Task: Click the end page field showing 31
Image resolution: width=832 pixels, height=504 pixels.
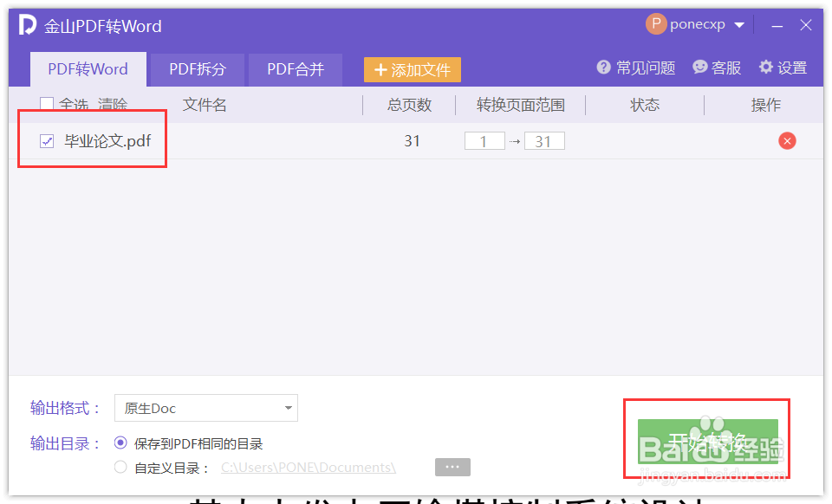Action: click(x=544, y=141)
